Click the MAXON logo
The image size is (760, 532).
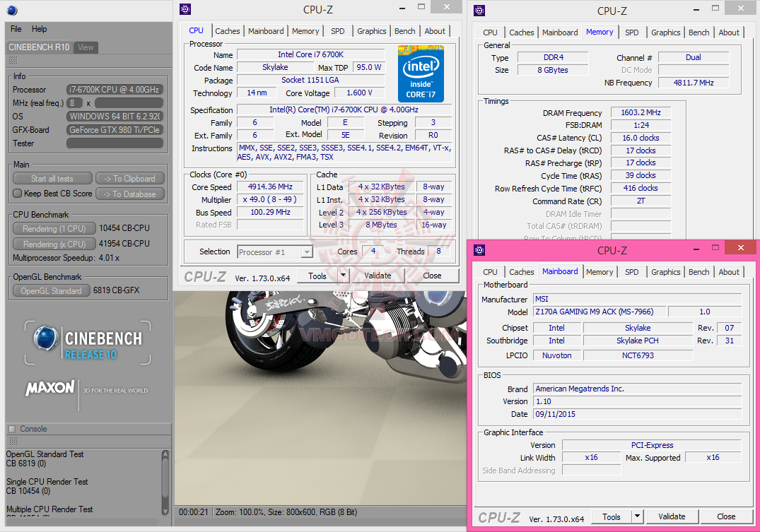pos(50,388)
